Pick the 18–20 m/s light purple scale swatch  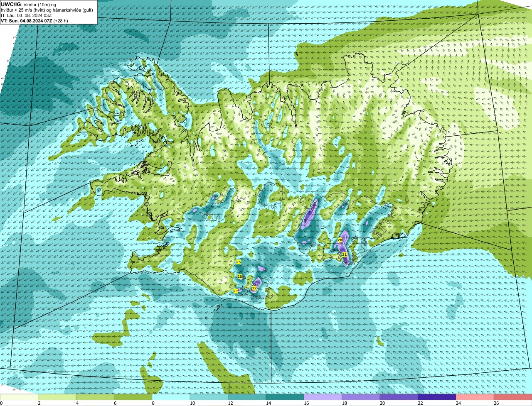coord(361,397)
